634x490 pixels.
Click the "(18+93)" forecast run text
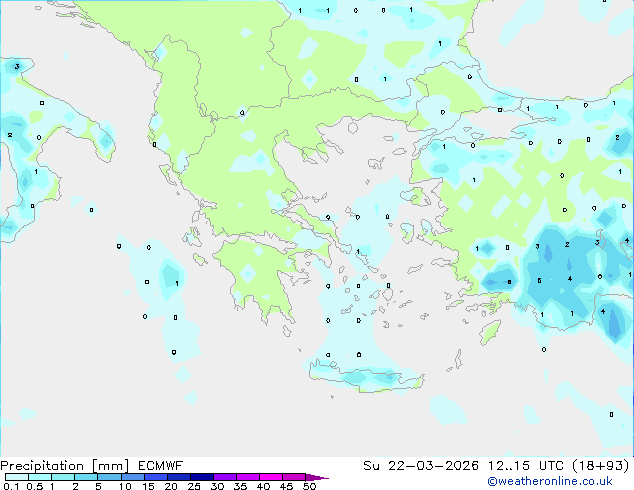tap(601, 466)
